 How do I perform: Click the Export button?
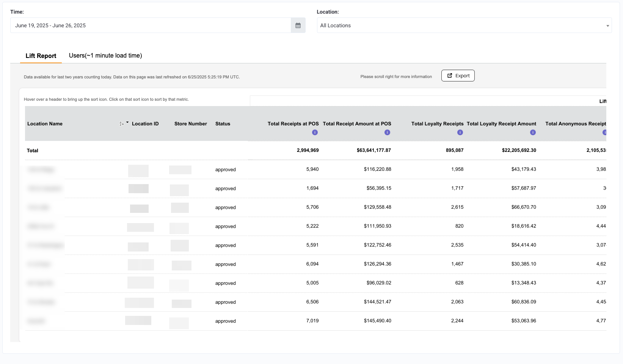click(x=458, y=76)
